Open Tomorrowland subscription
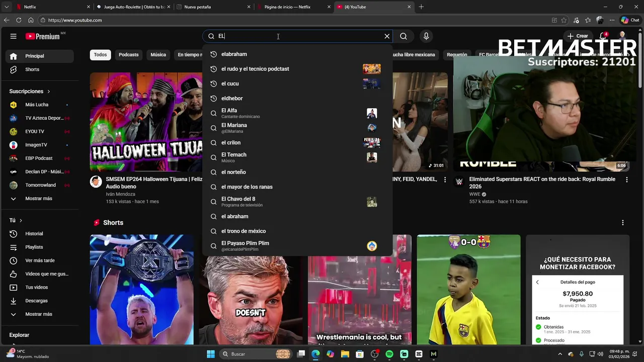This screenshot has width=644, height=362. point(39,185)
